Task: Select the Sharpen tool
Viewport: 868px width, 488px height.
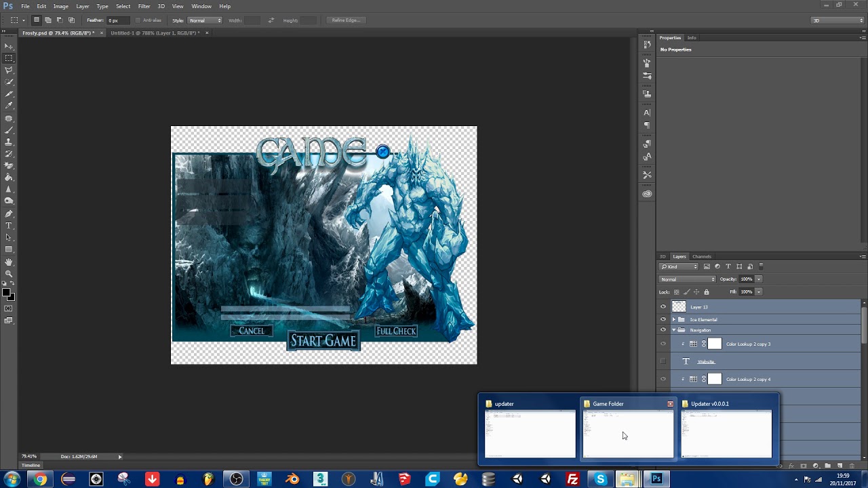Action: click(9, 189)
